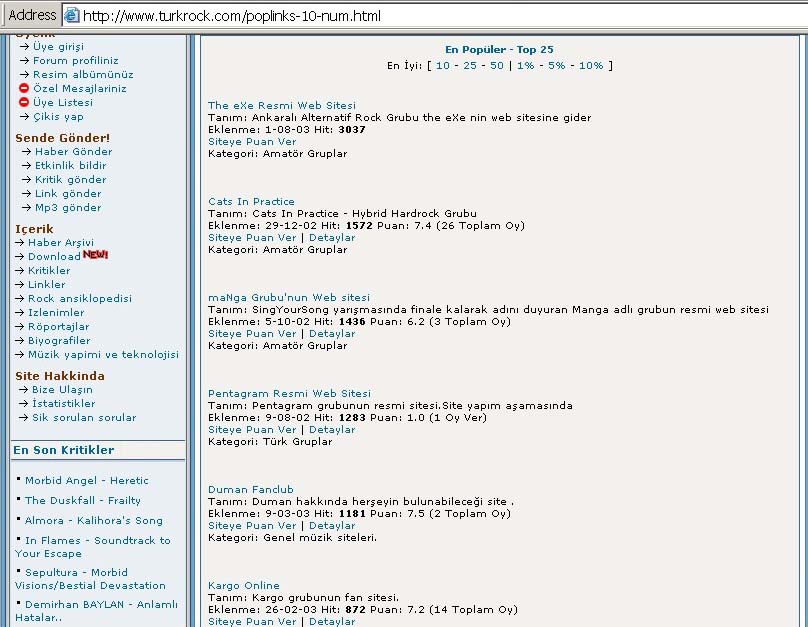Viewport: 808px width, 627px height.
Task: Read the Morbid Angel - Heretic review
Action: pos(87,480)
